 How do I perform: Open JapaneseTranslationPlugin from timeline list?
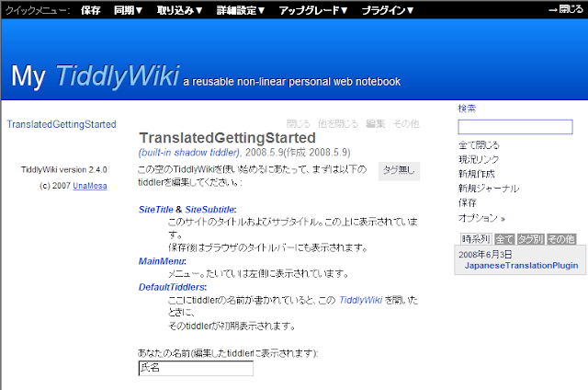[521, 266]
